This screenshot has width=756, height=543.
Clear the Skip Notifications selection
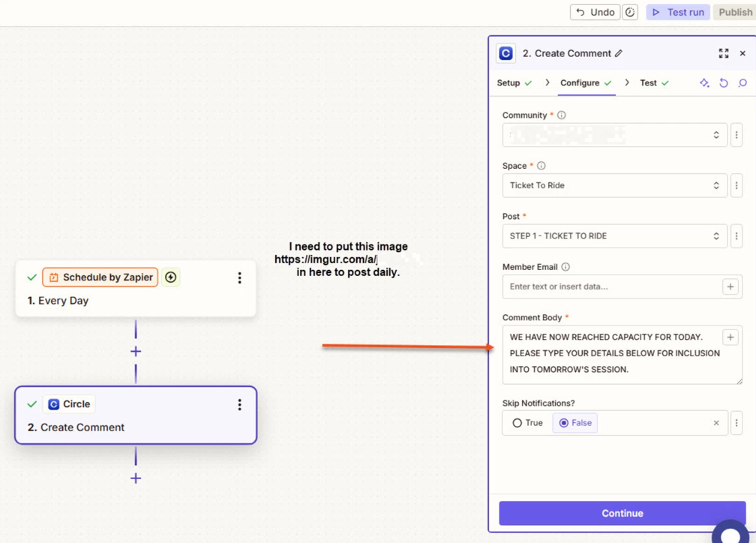[x=715, y=423]
